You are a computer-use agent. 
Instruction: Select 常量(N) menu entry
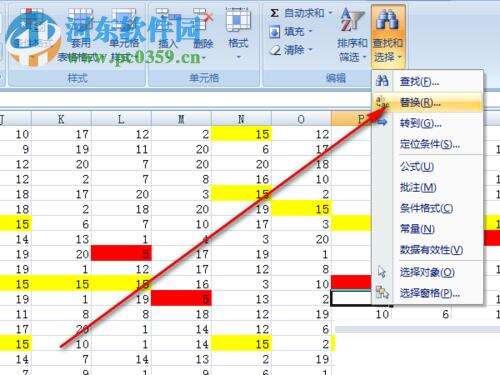click(428, 229)
